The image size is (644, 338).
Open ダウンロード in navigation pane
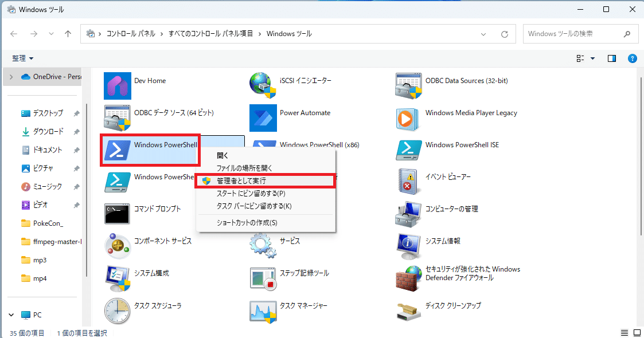point(48,132)
